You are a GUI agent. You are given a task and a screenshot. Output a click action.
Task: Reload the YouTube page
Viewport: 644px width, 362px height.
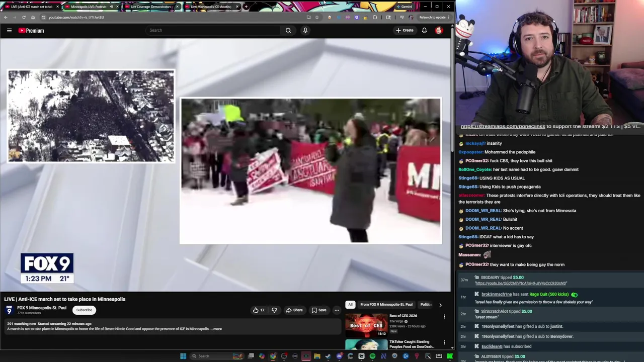click(x=24, y=17)
